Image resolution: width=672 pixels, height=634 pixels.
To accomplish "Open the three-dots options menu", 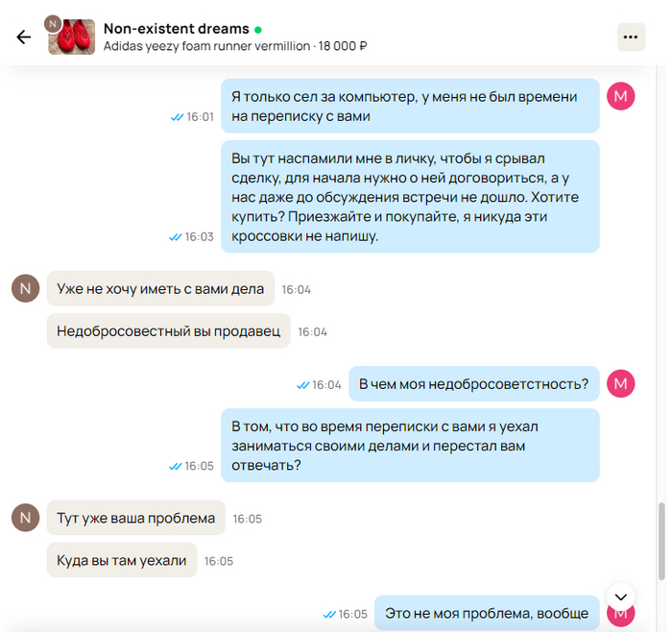I will tap(631, 37).
